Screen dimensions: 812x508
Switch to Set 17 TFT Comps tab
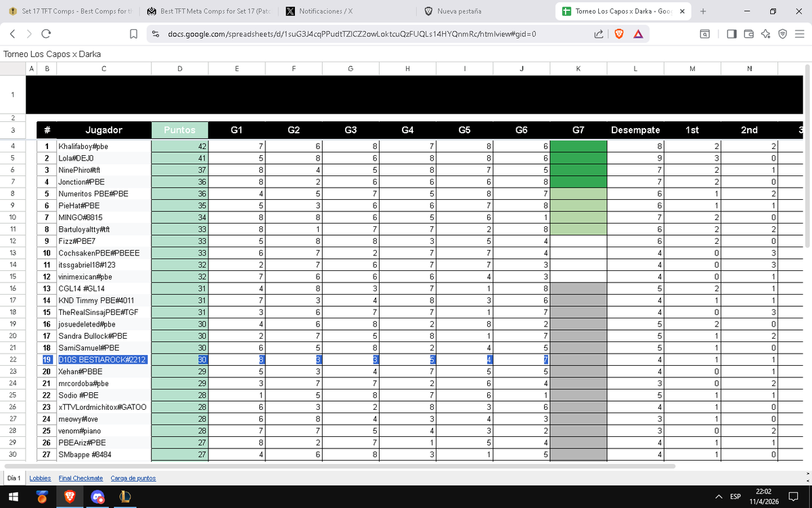coord(71,12)
